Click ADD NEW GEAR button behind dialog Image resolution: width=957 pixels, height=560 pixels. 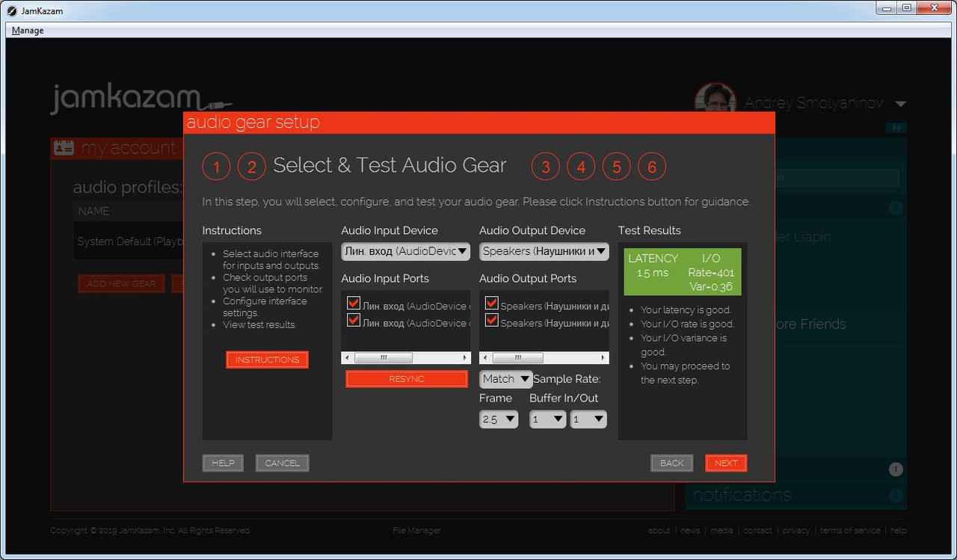(121, 283)
